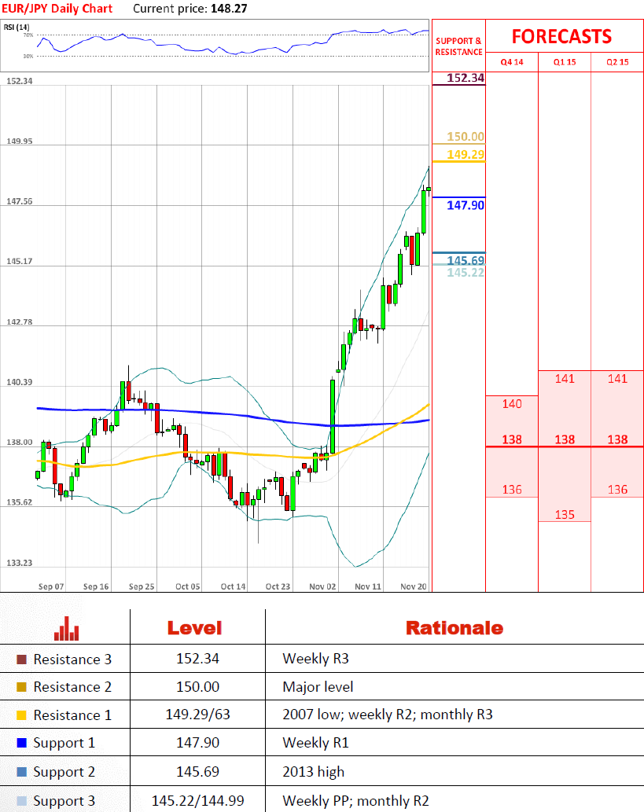The width and height of the screenshot is (644, 812).
Task: Click the RSI (14) indicator label
Action: click(x=17, y=27)
